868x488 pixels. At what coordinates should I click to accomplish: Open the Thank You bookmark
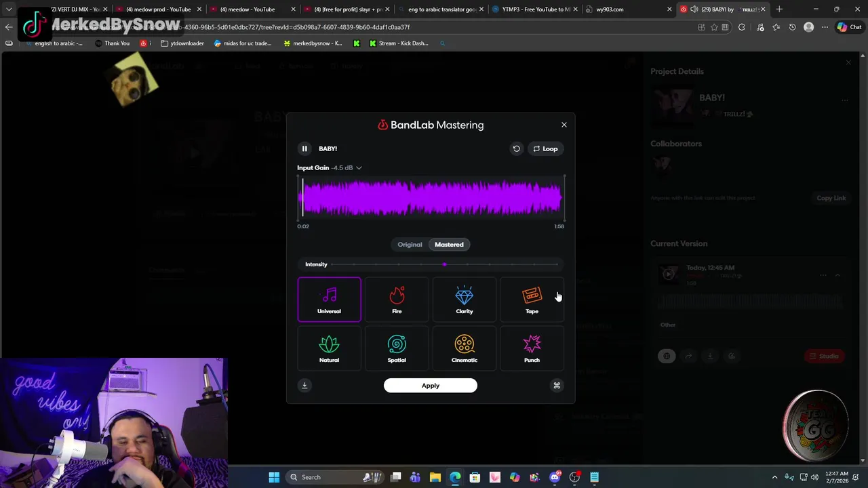point(112,43)
